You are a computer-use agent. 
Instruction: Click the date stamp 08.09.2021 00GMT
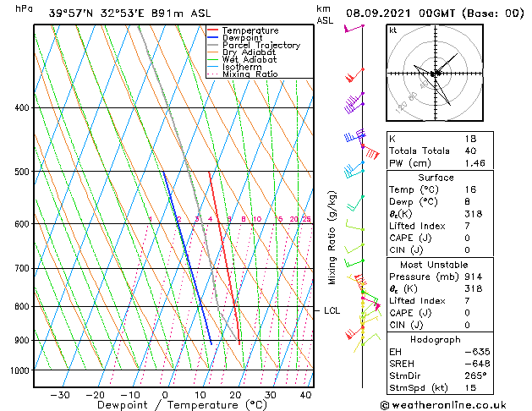pos(401,14)
